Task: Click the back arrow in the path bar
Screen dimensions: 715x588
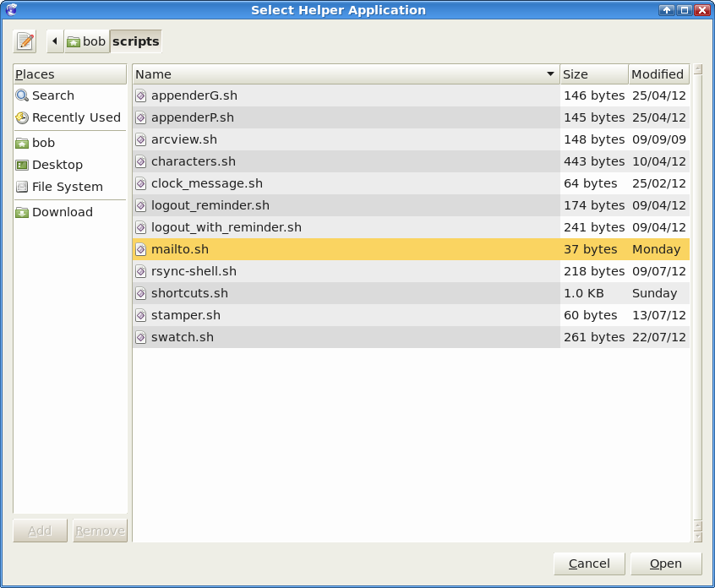Action: click(55, 41)
